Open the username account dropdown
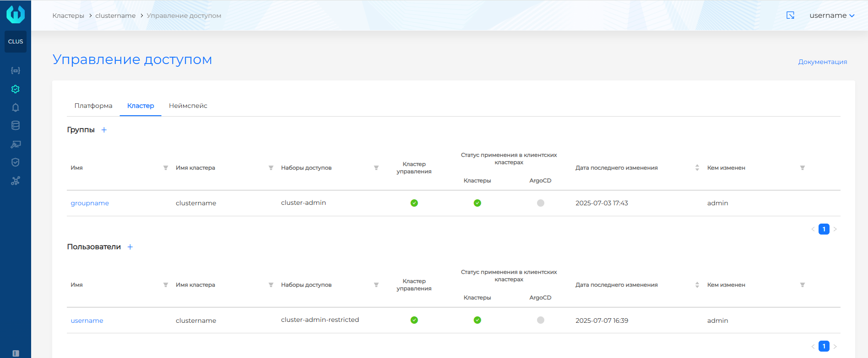The height and width of the screenshot is (358, 868). [x=832, y=16]
